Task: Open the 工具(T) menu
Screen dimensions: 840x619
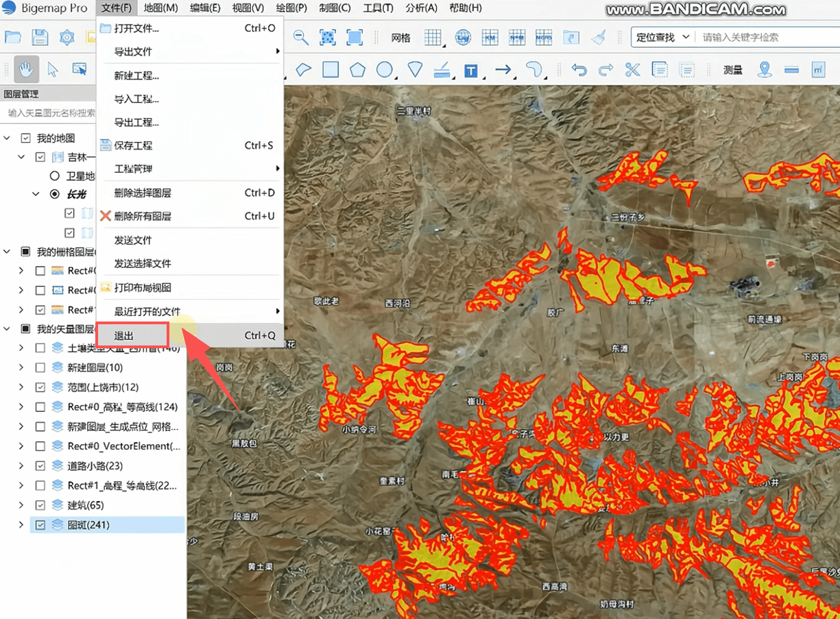Action: pyautogui.click(x=378, y=8)
